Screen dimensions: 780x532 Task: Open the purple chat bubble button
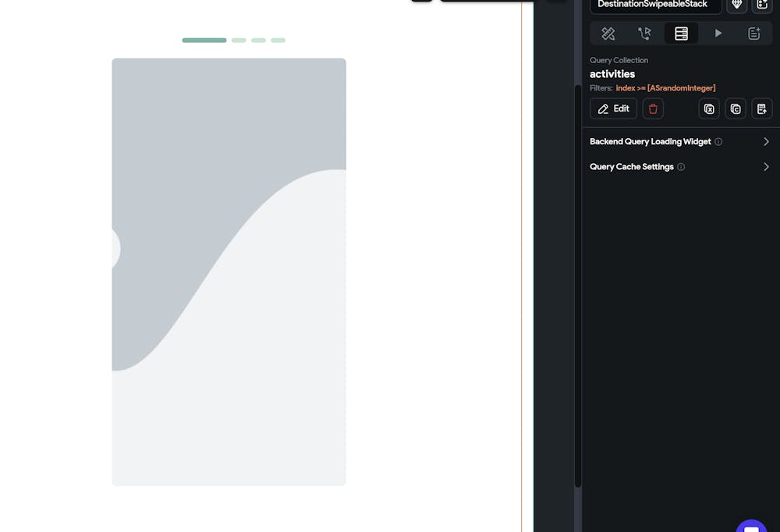[x=751, y=526]
